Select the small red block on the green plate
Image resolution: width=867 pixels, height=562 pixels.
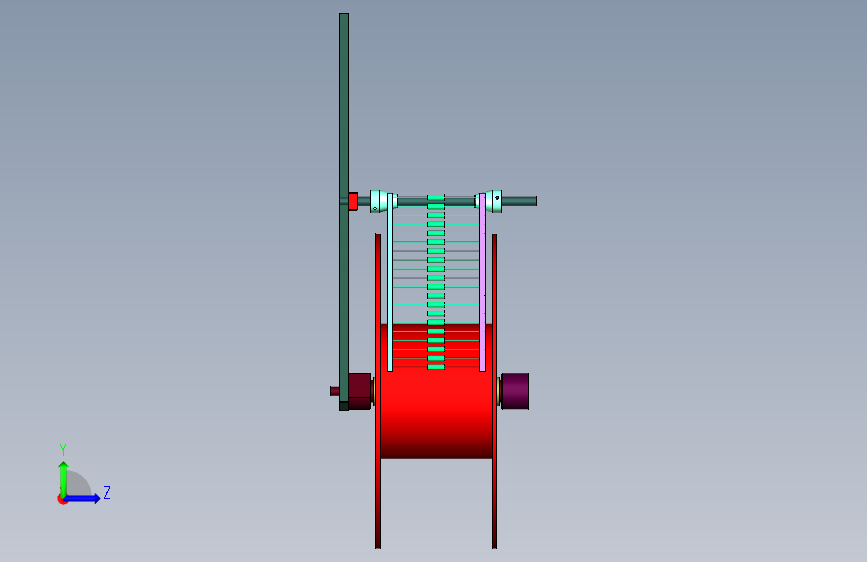353,201
